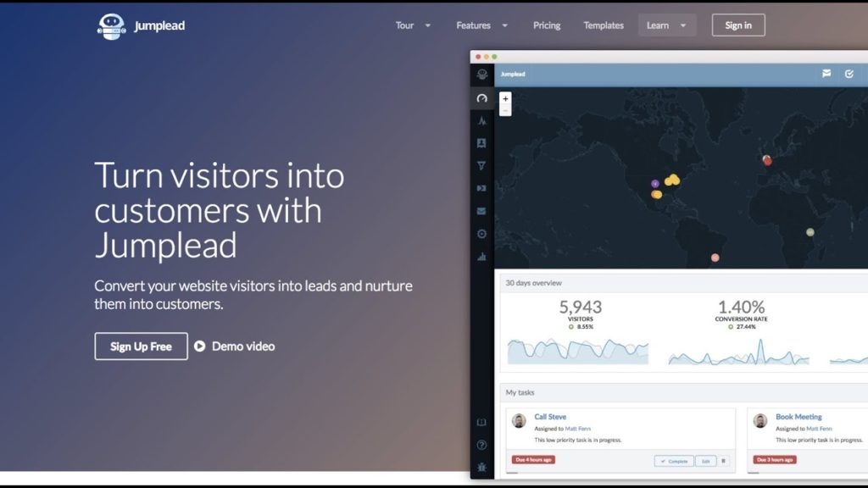Click the Jumplead robot logo on the website
868x488 pixels.
tap(111, 26)
